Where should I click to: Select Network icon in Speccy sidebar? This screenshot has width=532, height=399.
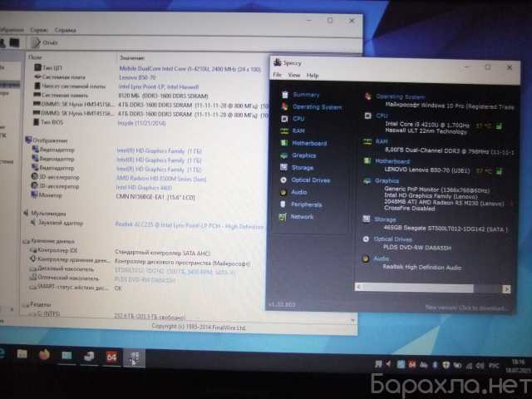[x=283, y=217]
